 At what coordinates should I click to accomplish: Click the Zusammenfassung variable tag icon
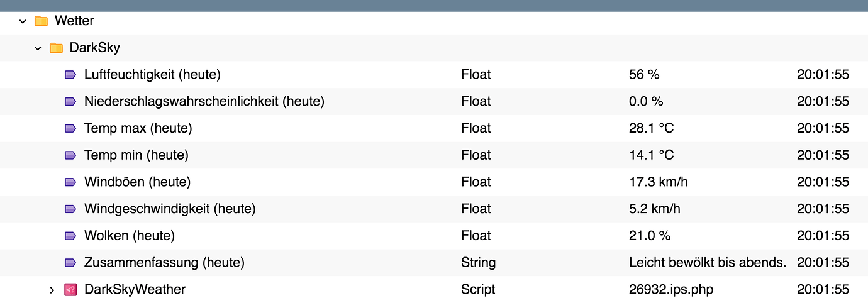pos(70,263)
